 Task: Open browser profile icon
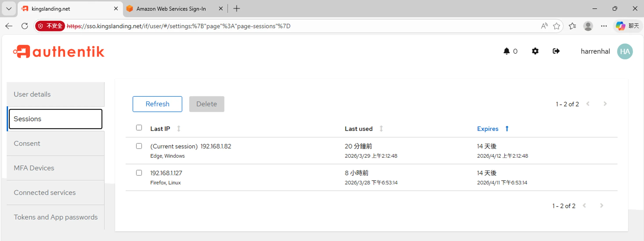click(588, 26)
